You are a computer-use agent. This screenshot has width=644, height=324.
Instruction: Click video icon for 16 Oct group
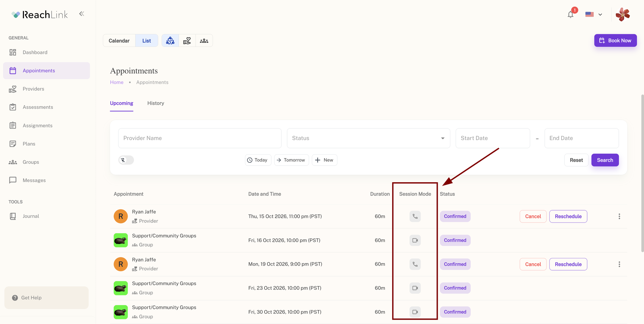click(415, 240)
